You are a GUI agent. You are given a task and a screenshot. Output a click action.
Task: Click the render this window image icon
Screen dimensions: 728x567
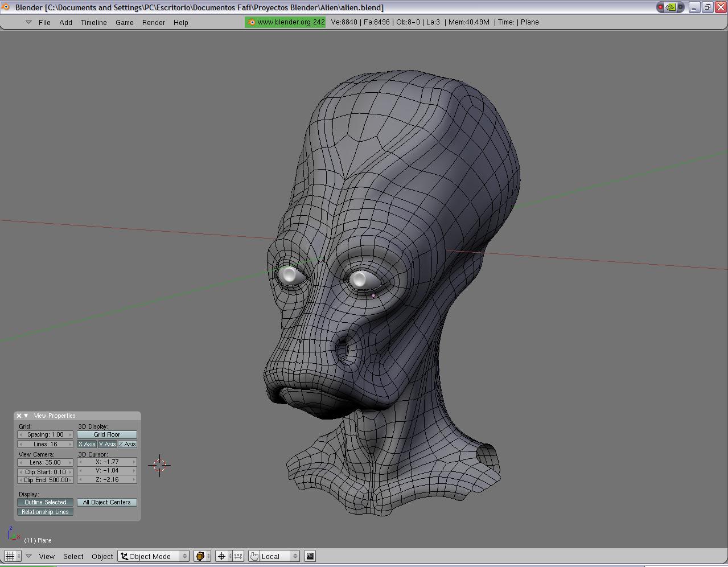coord(310,556)
